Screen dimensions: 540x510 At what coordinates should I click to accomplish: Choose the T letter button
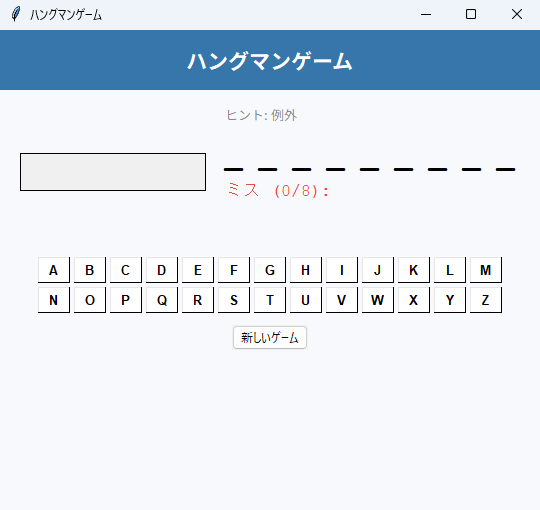click(270, 300)
